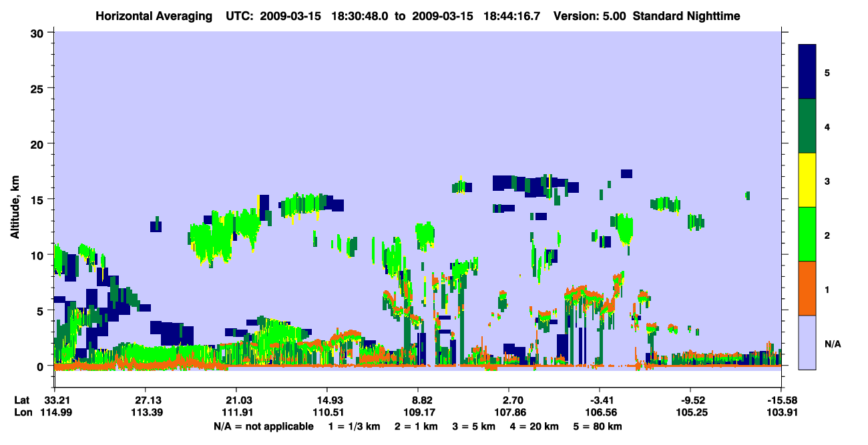Viewport: 868px width, 445px height.
Task: Click the latitude 33.21 axis label
Action: tap(54, 400)
